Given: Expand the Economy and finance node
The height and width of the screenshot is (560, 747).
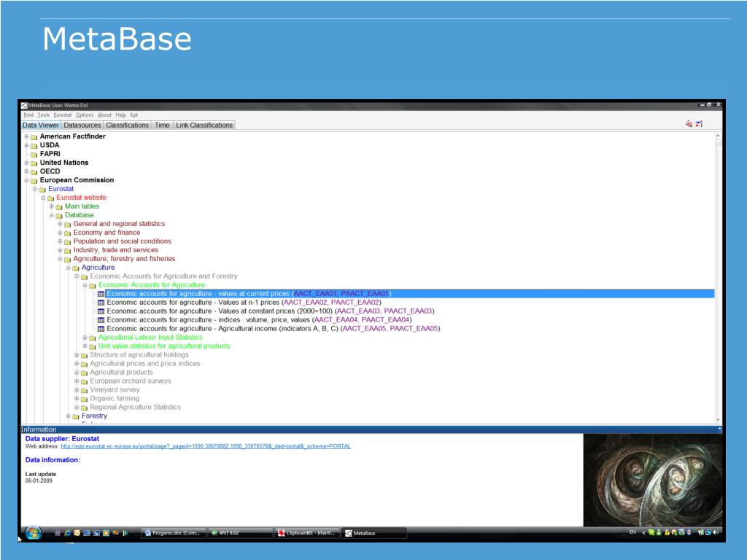Looking at the screenshot, I should (60, 233).
